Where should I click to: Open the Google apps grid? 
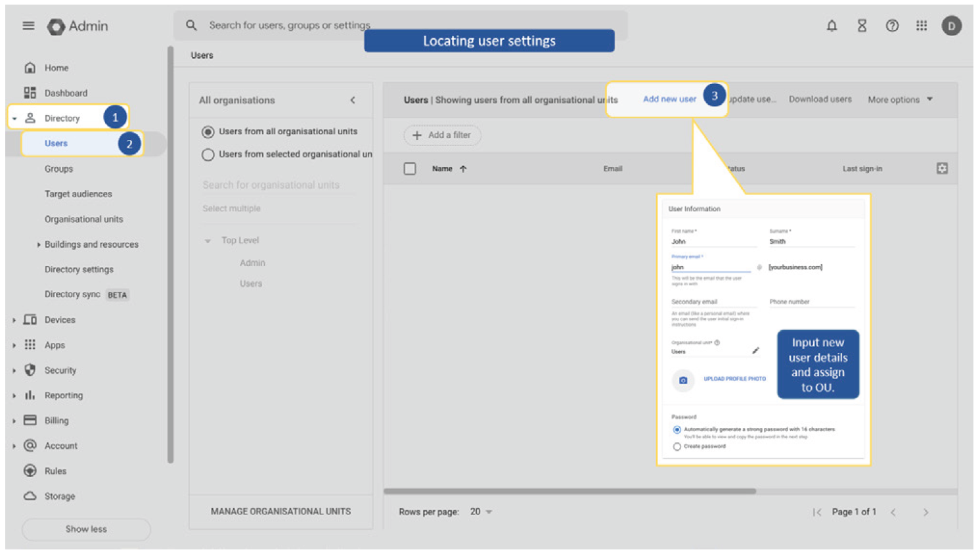pyautogui.click(x=922, y=26)
